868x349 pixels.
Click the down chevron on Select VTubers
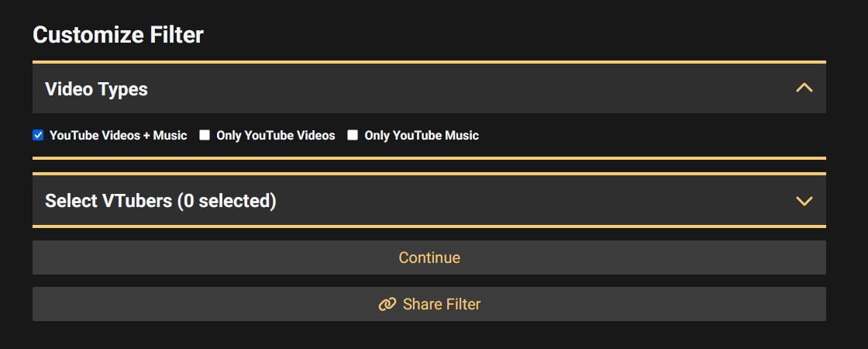804,201
